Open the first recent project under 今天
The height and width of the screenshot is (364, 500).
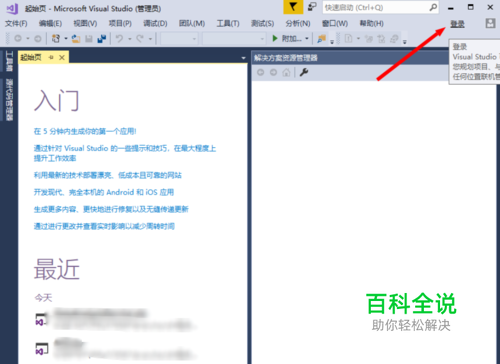pyautogui.click(x=115, y=319)
